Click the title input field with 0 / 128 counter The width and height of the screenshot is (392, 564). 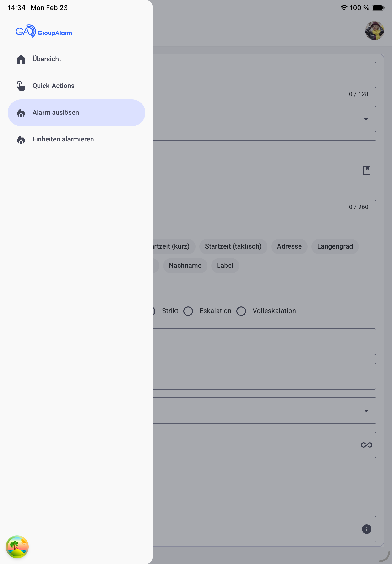click(x=264, y=75)
